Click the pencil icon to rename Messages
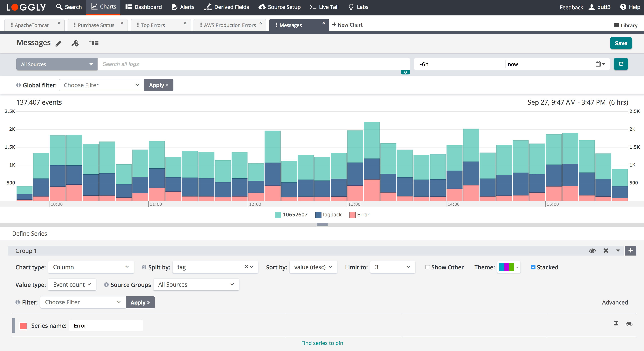The image size is (644, 351). pyautogui.click(x=58, y=43)
